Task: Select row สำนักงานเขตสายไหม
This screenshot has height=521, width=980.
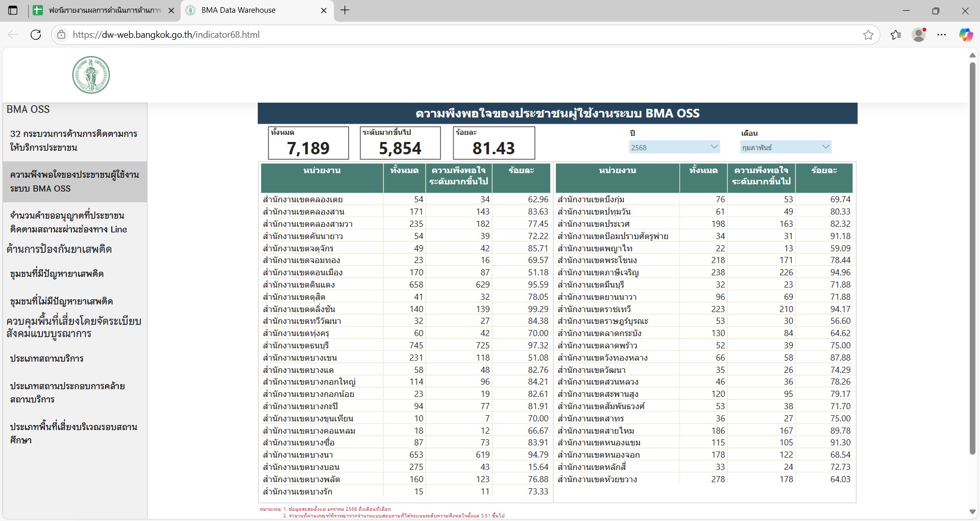Action: (x=704, y=431)
